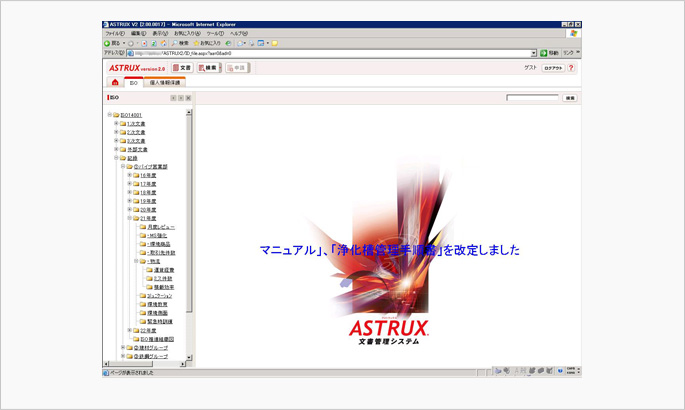Click the disabled 申請 application button
This screenshot has width=685, height=410.
pyautogui.click(x=237, y=68)
